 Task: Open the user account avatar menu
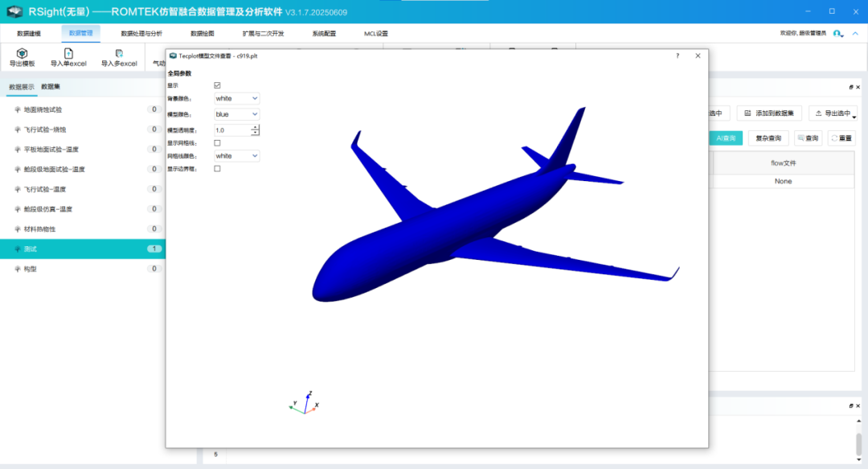[x=837, y=34]
